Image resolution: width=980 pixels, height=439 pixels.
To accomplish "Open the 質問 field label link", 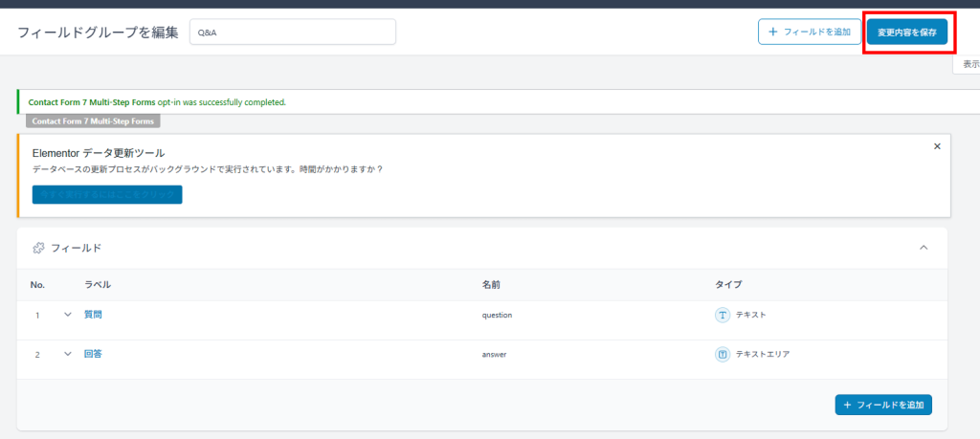I will point(93,315).
